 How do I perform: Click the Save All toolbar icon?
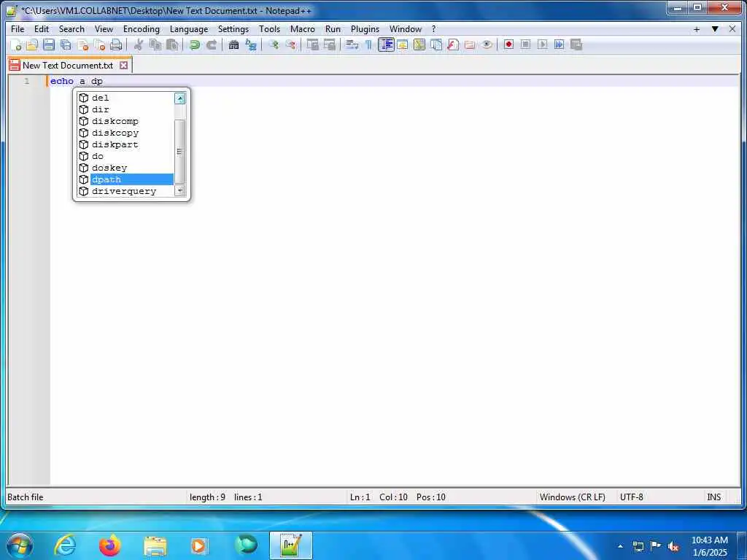tap(66, 44)
